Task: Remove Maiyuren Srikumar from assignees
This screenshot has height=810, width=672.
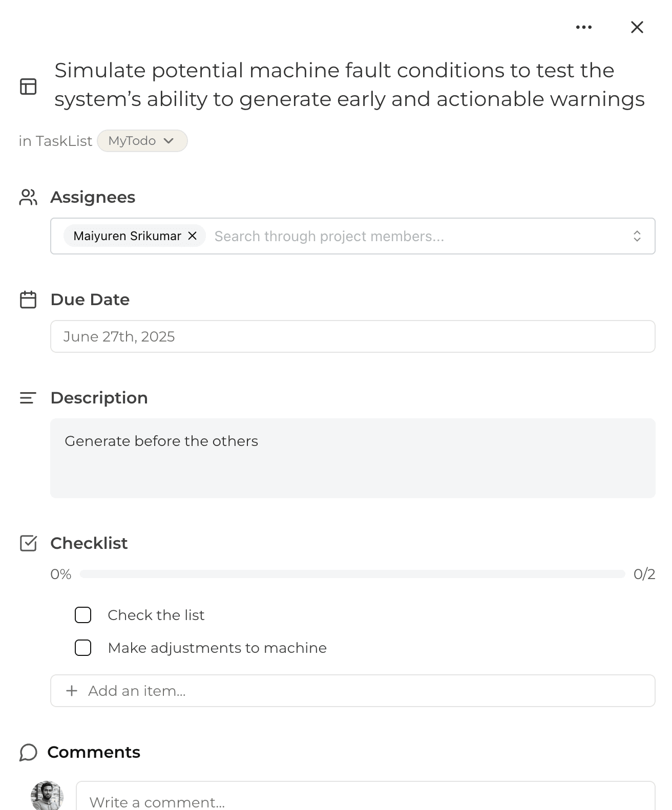Action: 193,236
